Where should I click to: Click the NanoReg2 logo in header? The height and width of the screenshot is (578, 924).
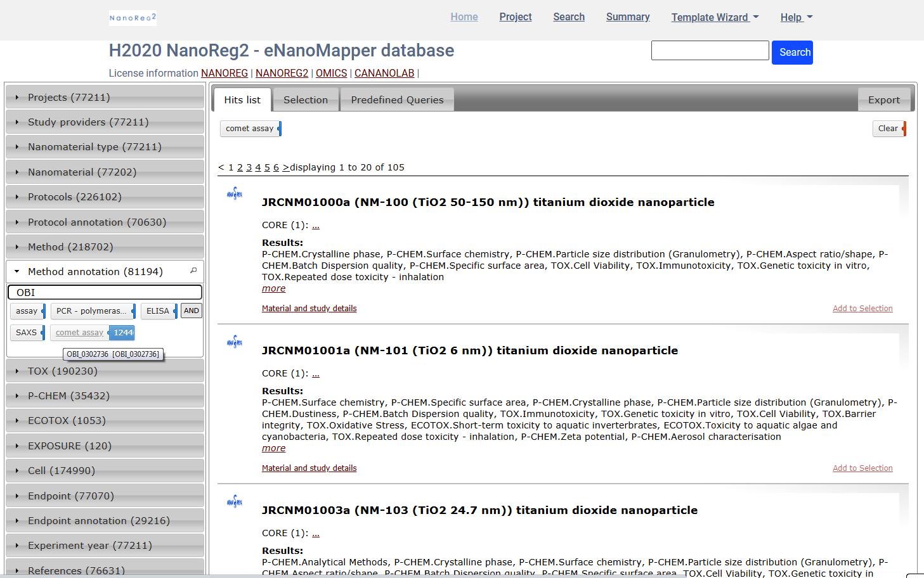tap(133, 18)
